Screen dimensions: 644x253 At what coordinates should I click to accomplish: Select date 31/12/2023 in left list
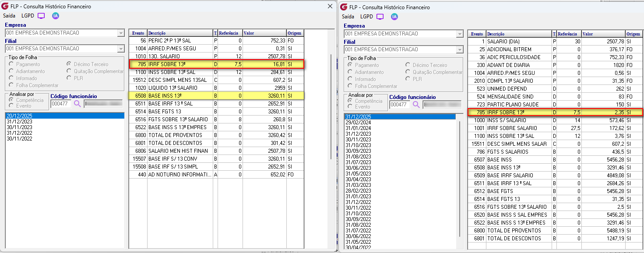coord(65,121)
